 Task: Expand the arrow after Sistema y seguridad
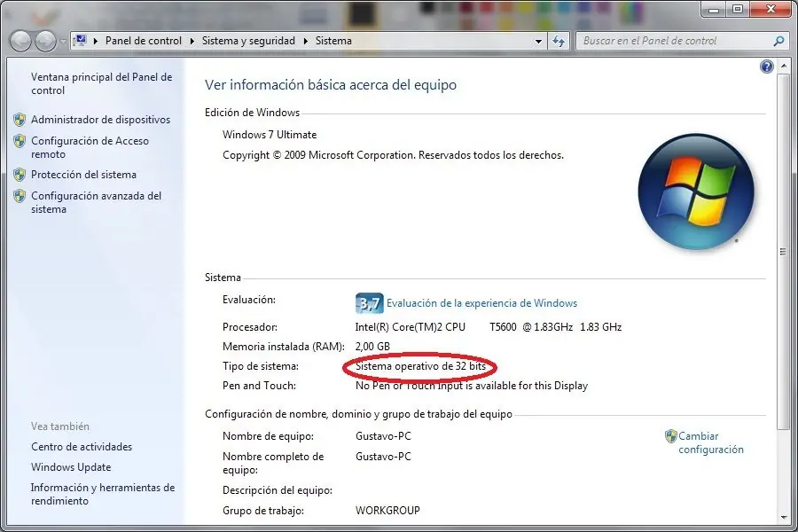(305, 41)
